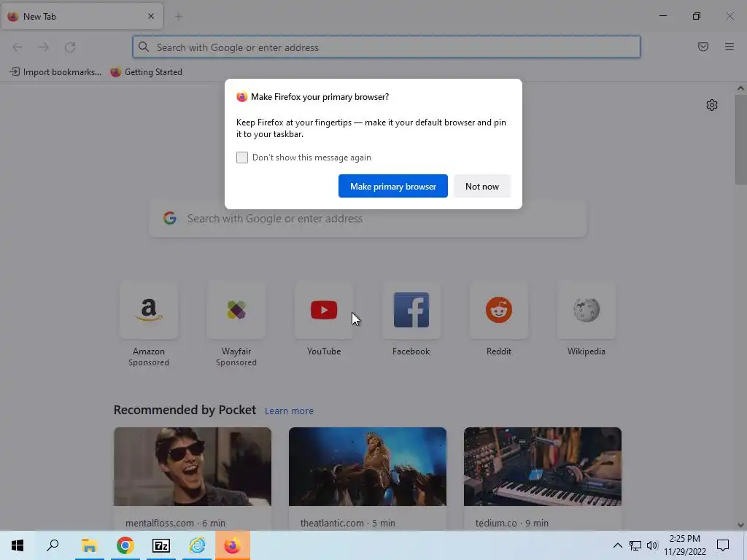The height and width of the screenshot is (560, 747).
Task: Open File Explorer from taskbar
Action: point(89,545)
